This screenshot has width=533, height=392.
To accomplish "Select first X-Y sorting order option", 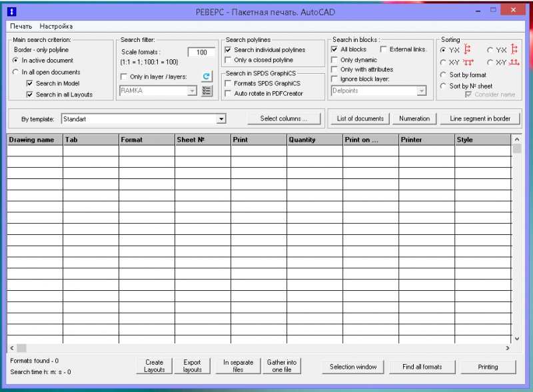I will (x=443, y=63).
